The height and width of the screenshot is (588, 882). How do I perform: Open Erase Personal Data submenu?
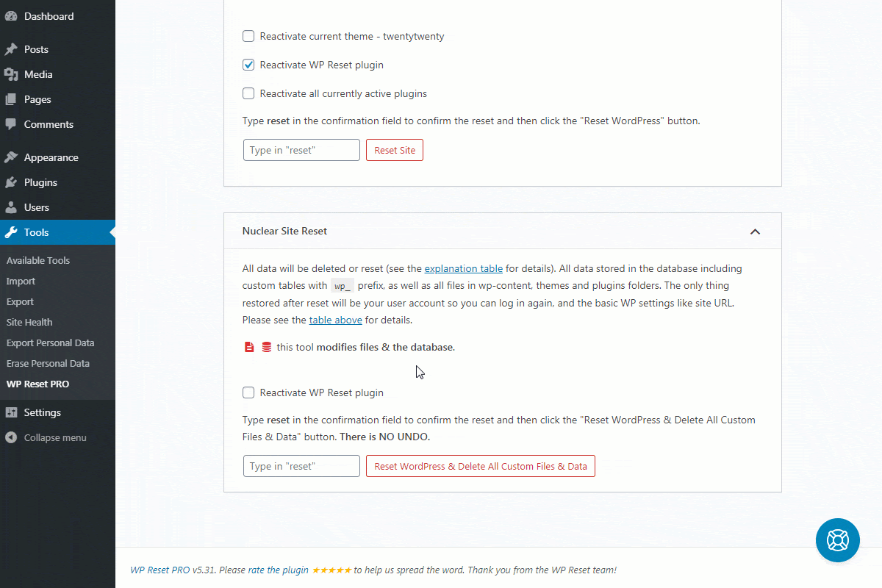pyautogui.click(x=48, y=363)
